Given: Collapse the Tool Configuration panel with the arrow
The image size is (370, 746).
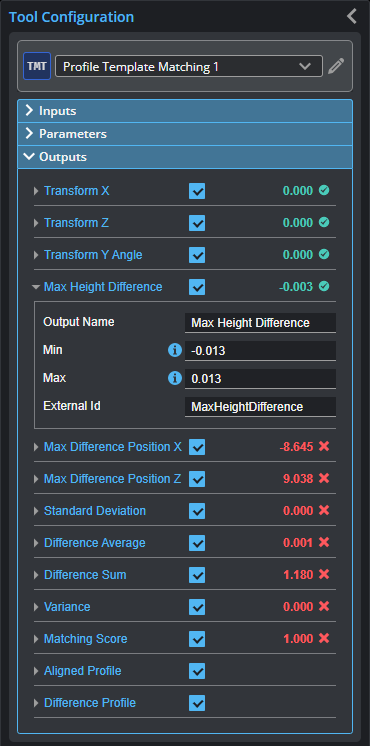Looking at the screenshot, I should 351,16.
